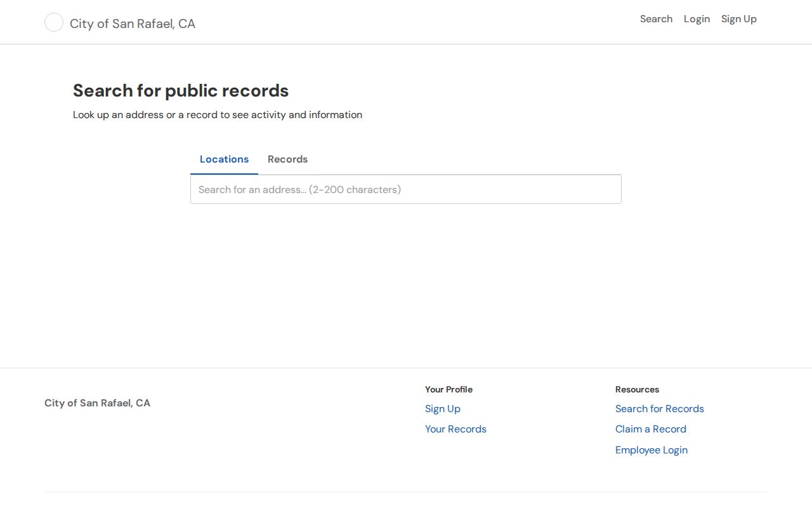This screenshot has width=812, height=508.
Task: Click the "Your Profile" footer heading
Action: point(449,389)
